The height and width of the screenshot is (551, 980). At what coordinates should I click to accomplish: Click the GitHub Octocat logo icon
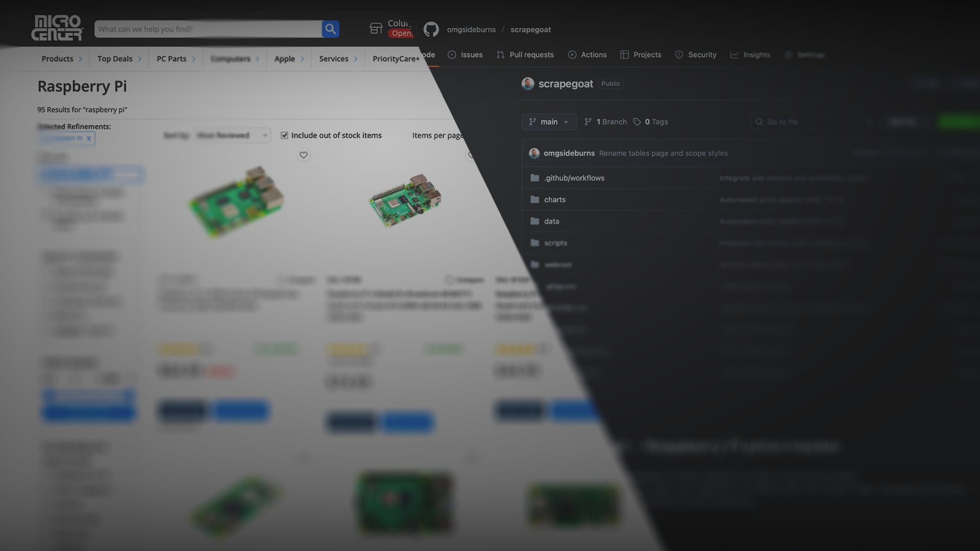pos(431,29)
